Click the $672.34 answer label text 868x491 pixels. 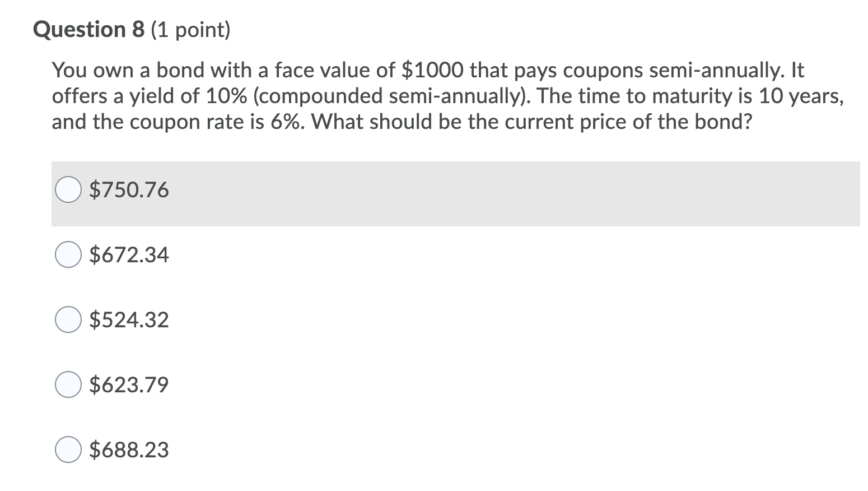click(128, 255)
